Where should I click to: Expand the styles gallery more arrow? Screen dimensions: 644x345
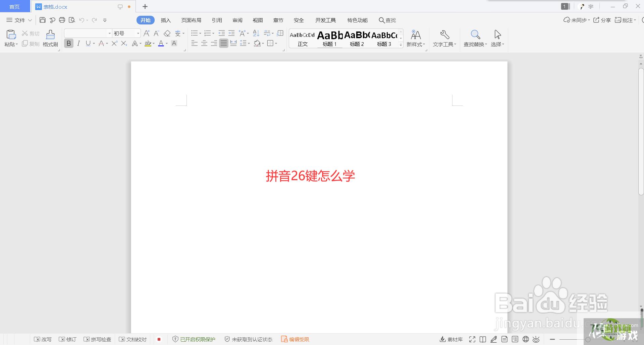[x=401, y=45]
